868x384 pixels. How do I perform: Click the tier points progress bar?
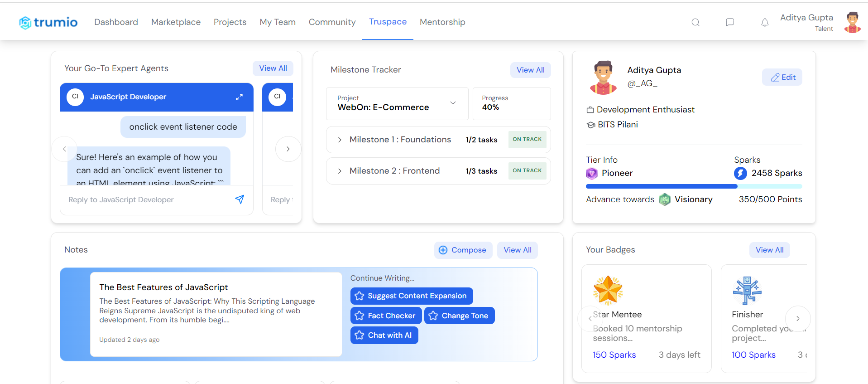pyautogui.click(x=694, y=186)
